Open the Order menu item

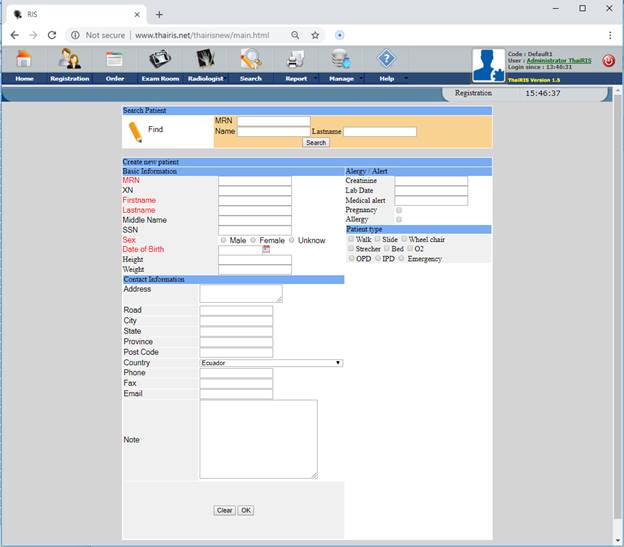pyautogui.click(x=115, y=78)
